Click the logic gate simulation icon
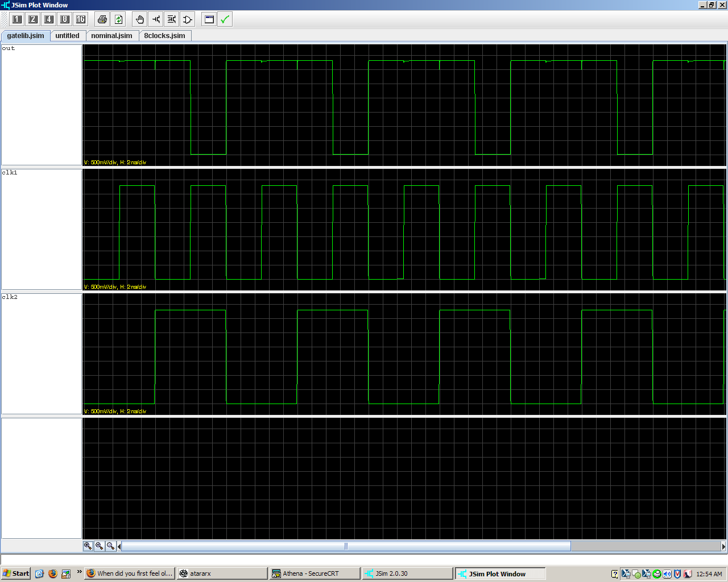This screenshot has width=728, height=582. click(188, 19)
